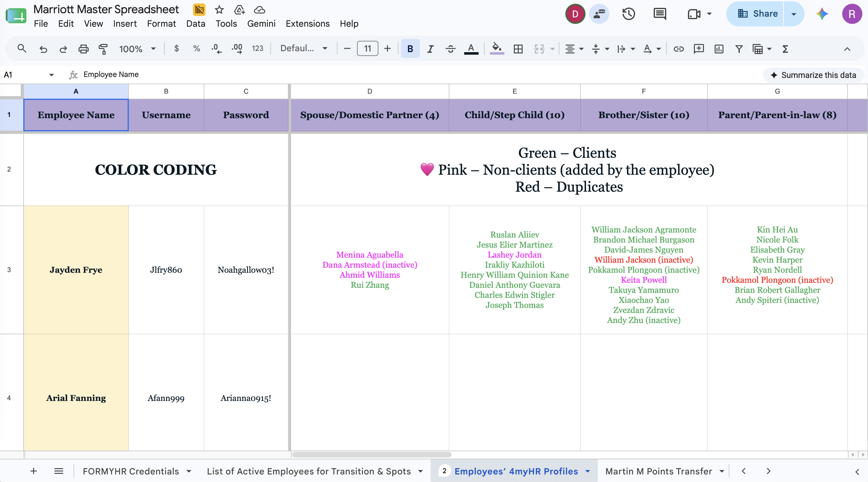
Task: Click the Share button
Action: click(x=757, y=14)
